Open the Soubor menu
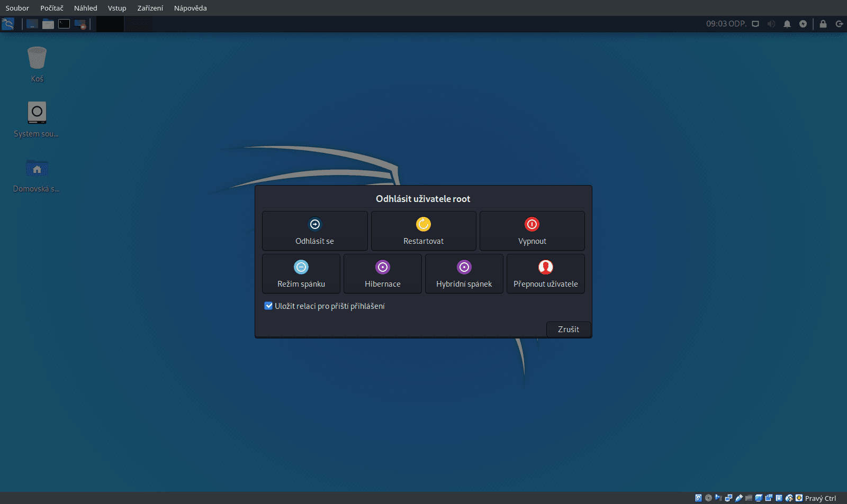The image size is (847, 504). [x=17, y=8]
